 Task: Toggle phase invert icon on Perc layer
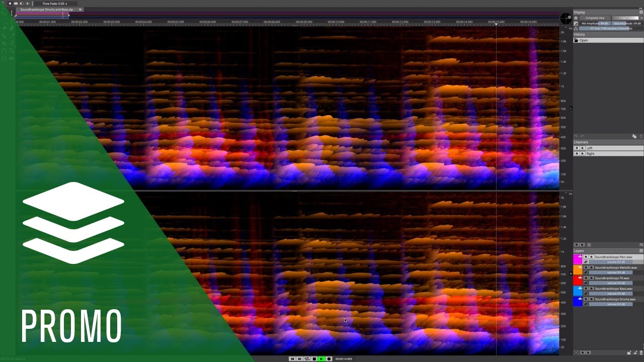coord(586,262)
